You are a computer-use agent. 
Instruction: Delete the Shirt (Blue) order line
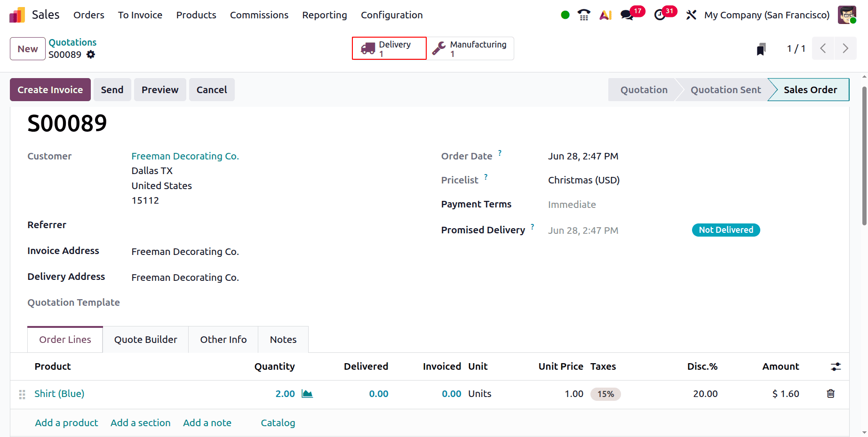(831, 394)
